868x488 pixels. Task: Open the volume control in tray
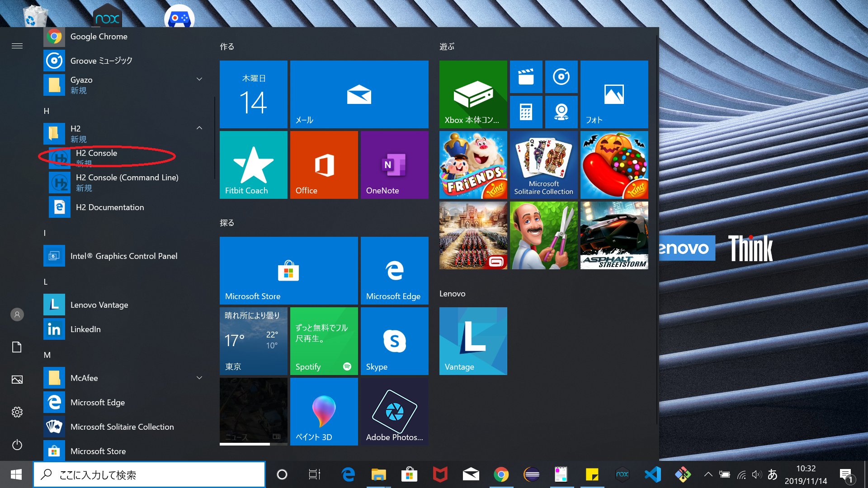756,474
